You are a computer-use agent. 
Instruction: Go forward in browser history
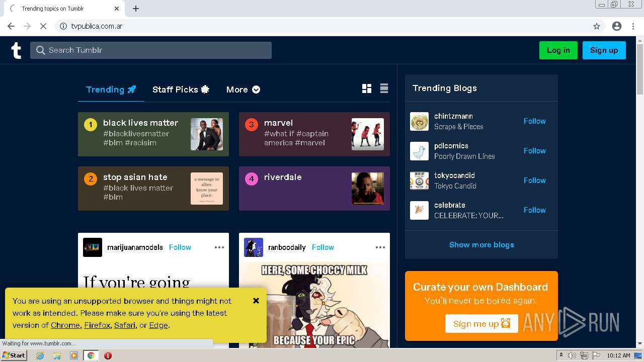[x=27, y=26]
